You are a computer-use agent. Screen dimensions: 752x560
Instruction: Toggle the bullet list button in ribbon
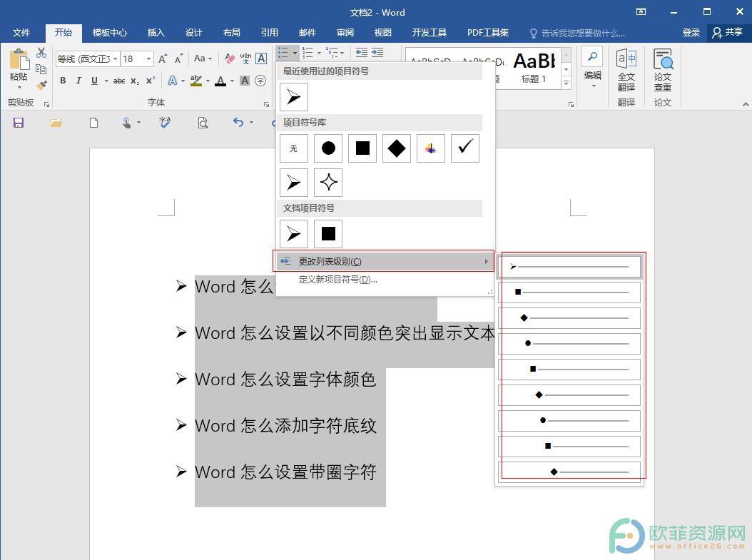[x=283, y=52]
